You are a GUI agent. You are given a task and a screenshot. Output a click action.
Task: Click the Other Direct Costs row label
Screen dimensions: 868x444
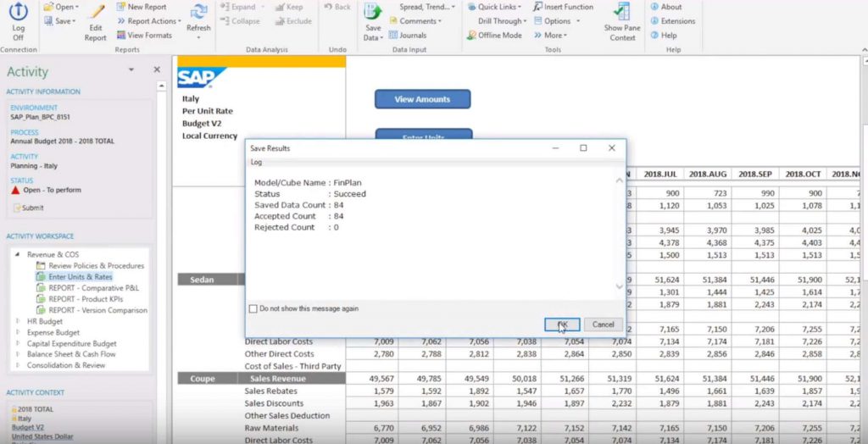pos(279,354)
